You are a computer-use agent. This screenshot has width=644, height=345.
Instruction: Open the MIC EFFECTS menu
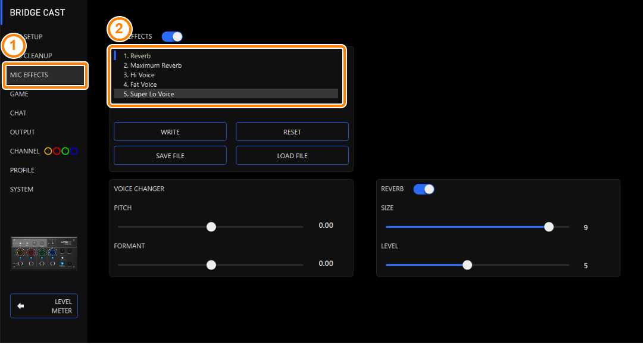pyautogui.click(x=45, y=75)
